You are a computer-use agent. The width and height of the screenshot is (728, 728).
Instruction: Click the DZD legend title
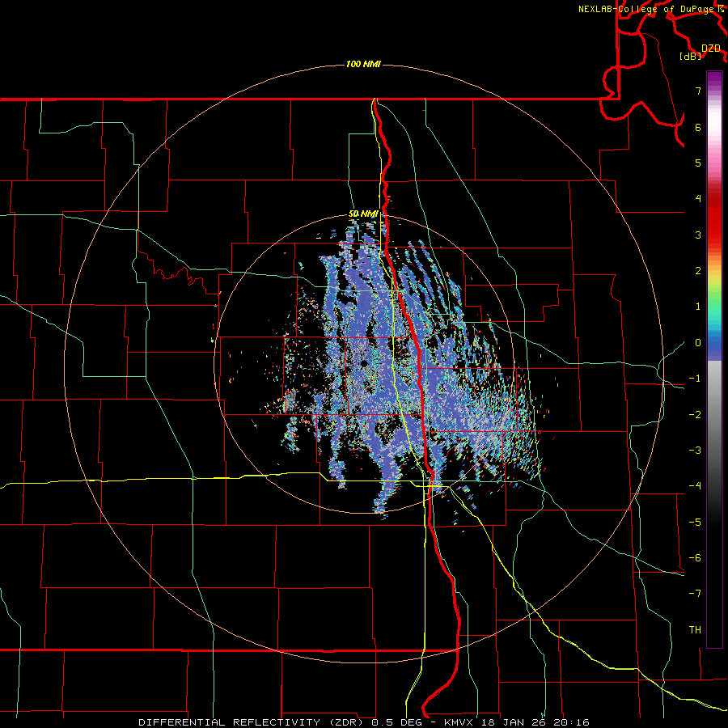(711, 49)
